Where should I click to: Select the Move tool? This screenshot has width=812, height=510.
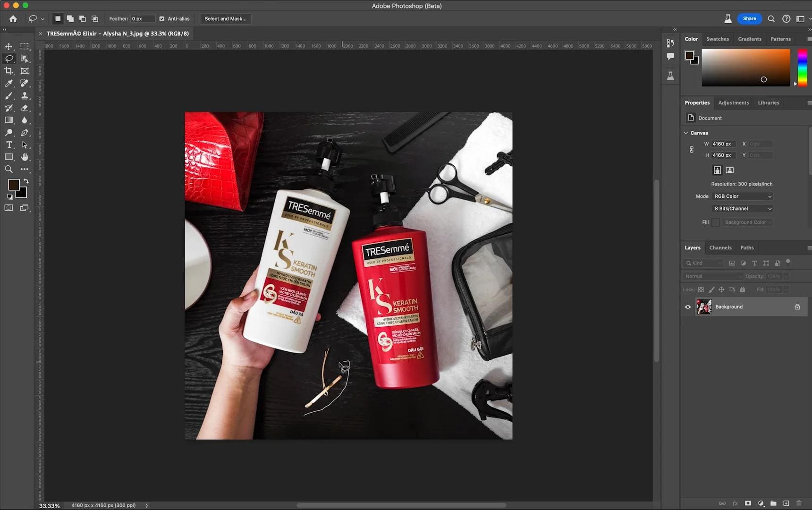point(8,46)
